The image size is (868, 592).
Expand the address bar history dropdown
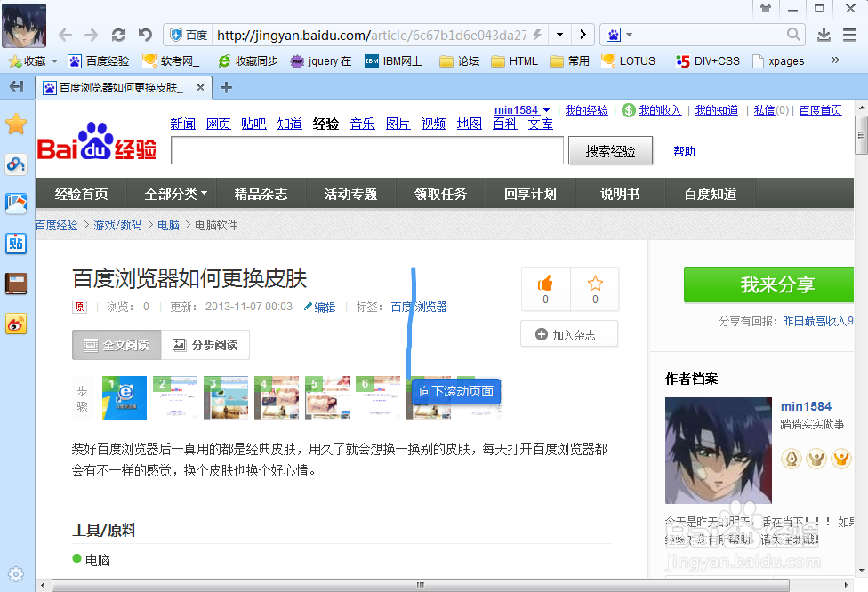click(x=559, y=35)
